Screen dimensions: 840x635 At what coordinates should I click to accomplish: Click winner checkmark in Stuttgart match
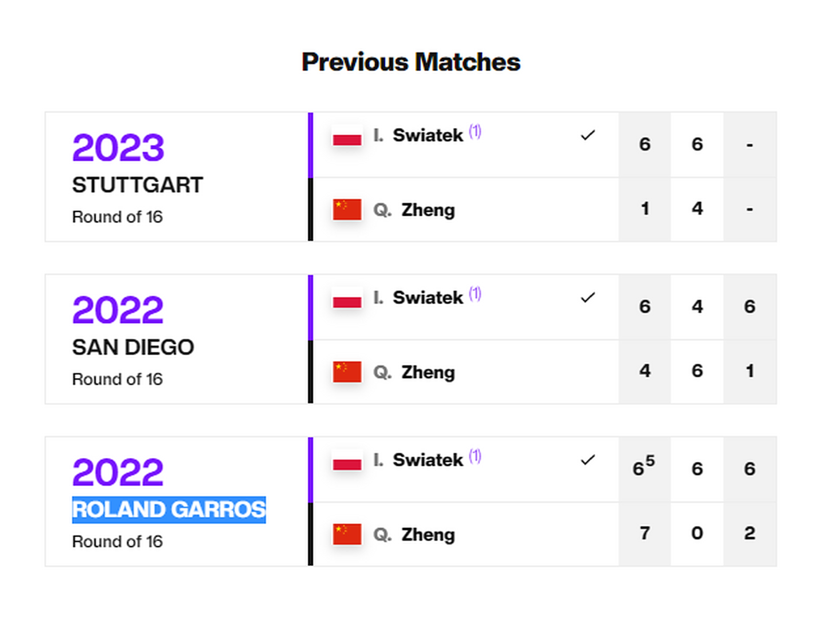coord(588,135)
